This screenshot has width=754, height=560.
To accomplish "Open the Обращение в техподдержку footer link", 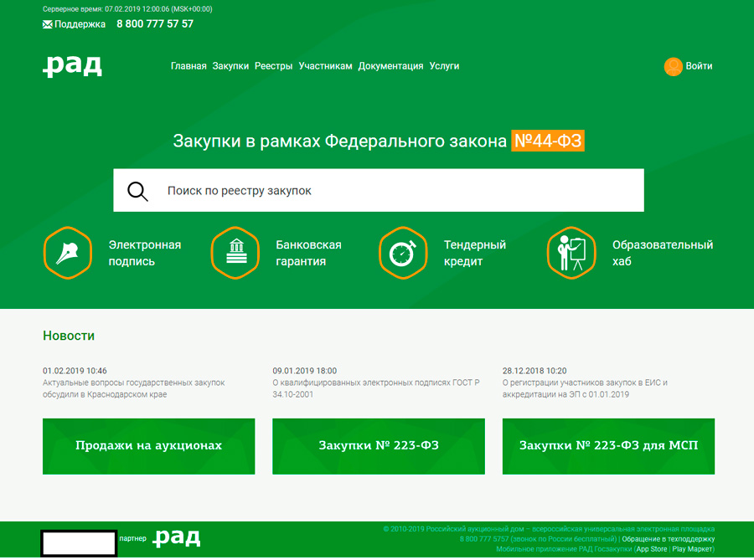I will coord(668,539).
